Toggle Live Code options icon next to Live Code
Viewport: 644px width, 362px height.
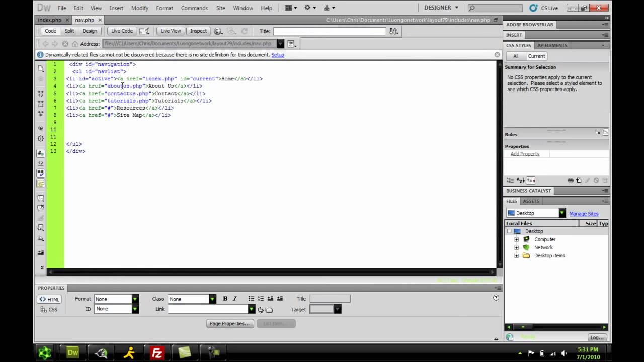[144, 31]
